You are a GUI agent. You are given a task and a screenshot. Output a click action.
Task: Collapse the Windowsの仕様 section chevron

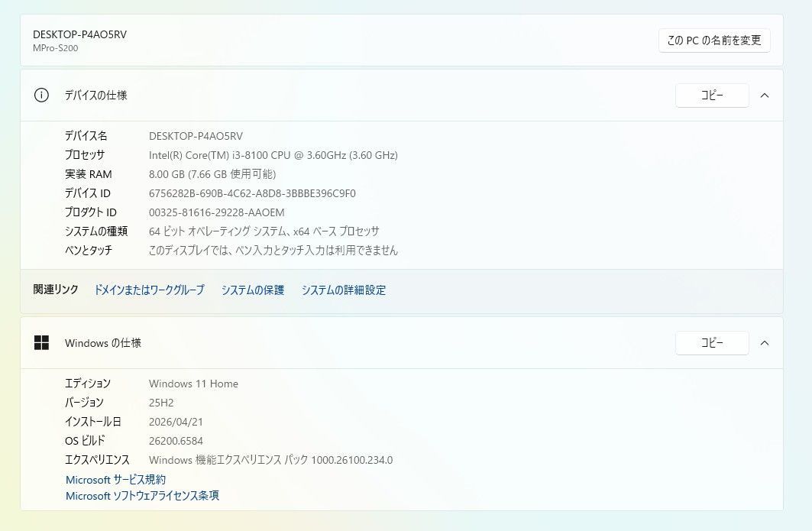(765, 343)
